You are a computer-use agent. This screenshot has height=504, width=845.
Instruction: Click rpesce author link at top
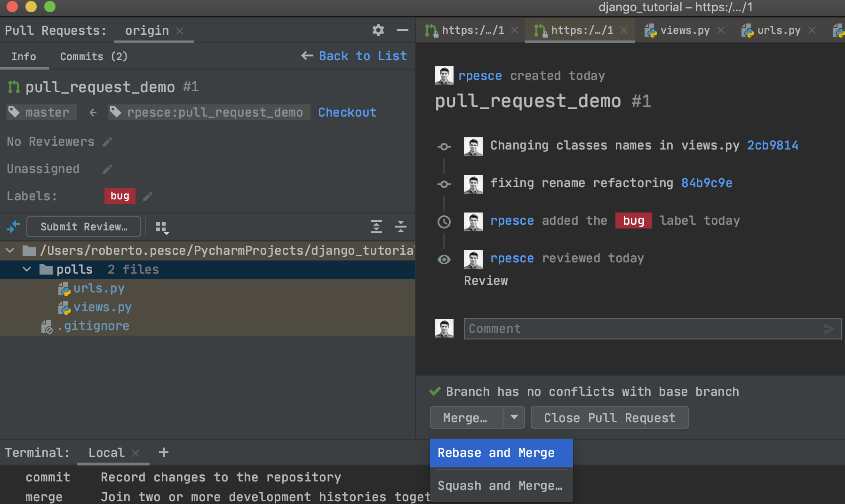coord(480,76)
